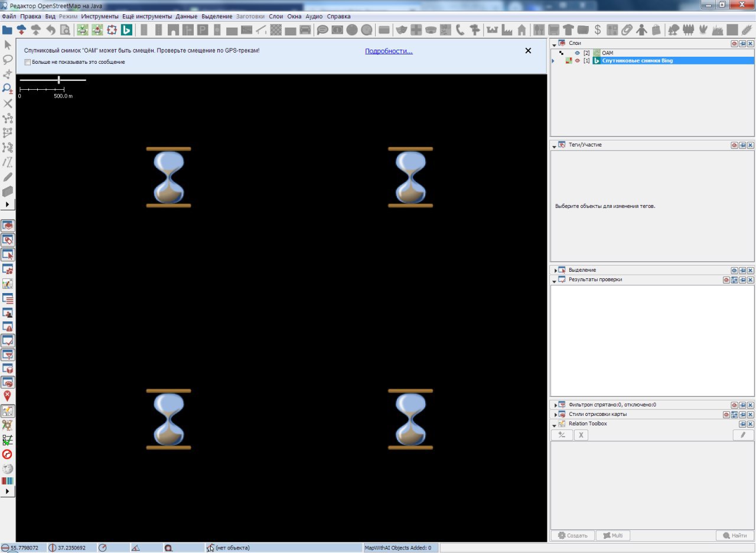The width and height of the screenshot is (756, 553).
Task: Click the Multi button
Action: (x=613, y=536)
